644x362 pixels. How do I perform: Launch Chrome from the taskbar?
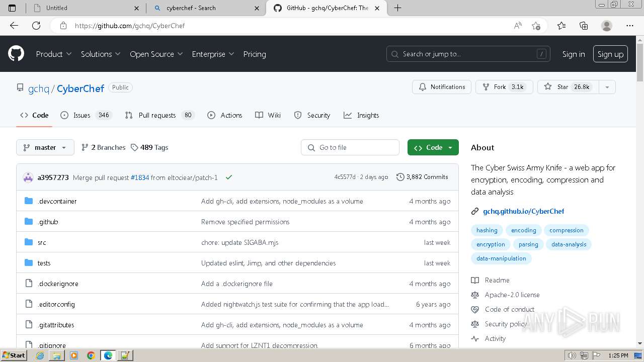click(x=91, y=355)
